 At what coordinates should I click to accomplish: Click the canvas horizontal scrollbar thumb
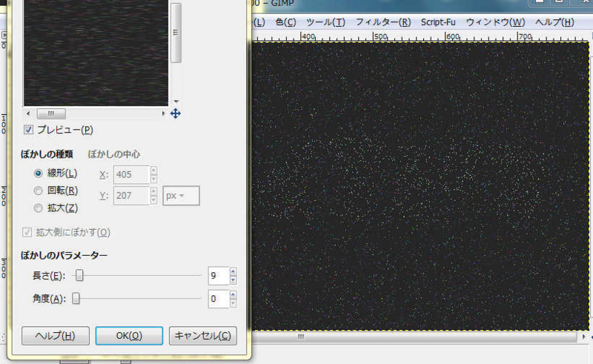(x=414, y=337)
